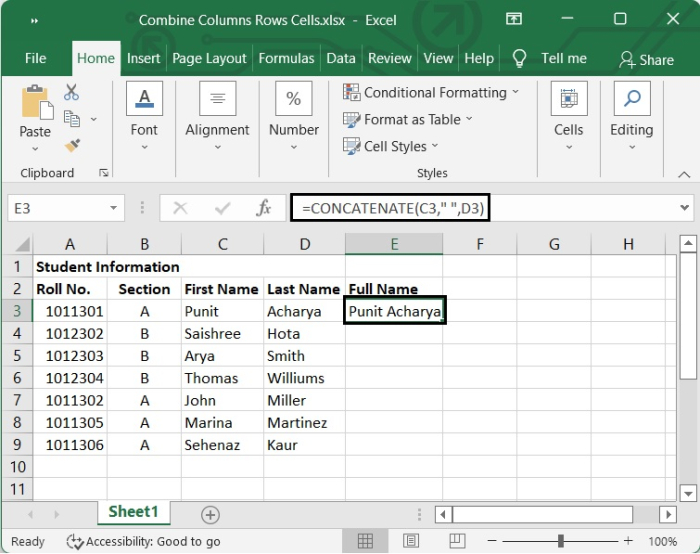Open the File tab

click(35, 58)
